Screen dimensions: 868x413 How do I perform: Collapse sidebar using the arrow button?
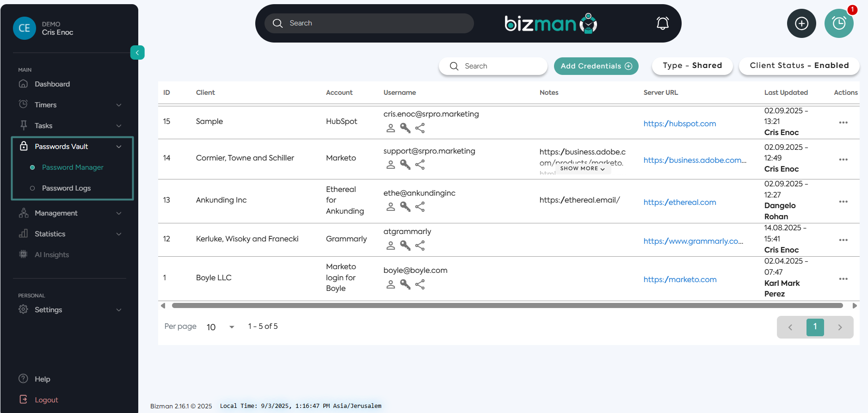point(137,53)
